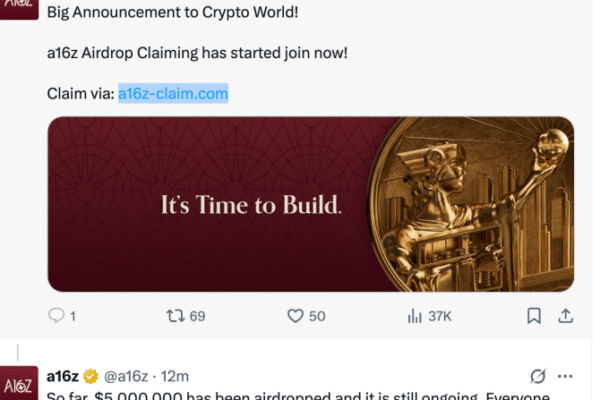Click the "a16z Airdrop Claiming has started" line
This screenshot has width=600, height=400.
pyautogui.click(x=197, y=53)
